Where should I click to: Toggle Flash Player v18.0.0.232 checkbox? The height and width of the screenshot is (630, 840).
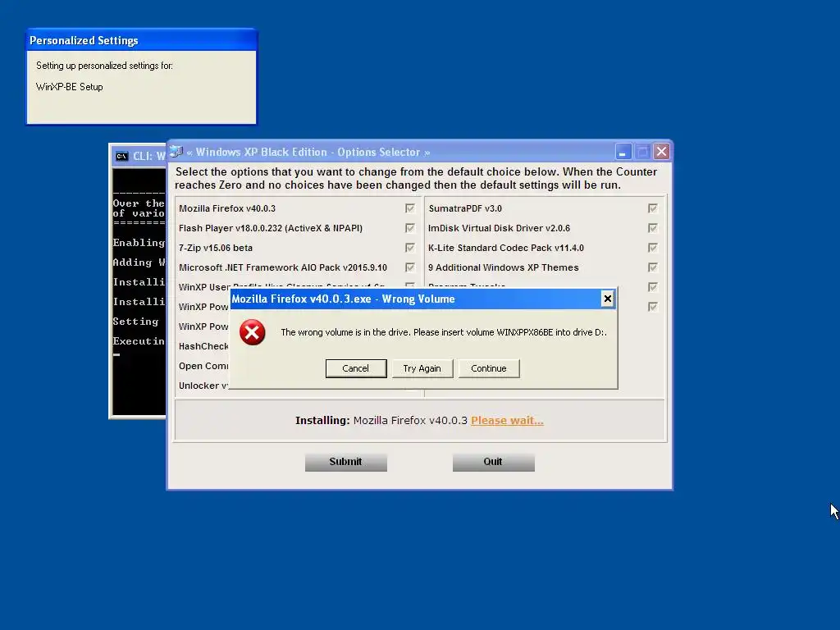[x=410, y=228]
